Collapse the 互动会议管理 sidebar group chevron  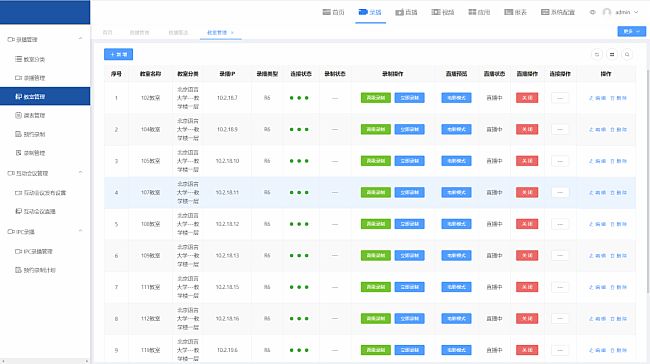[80, 172]
